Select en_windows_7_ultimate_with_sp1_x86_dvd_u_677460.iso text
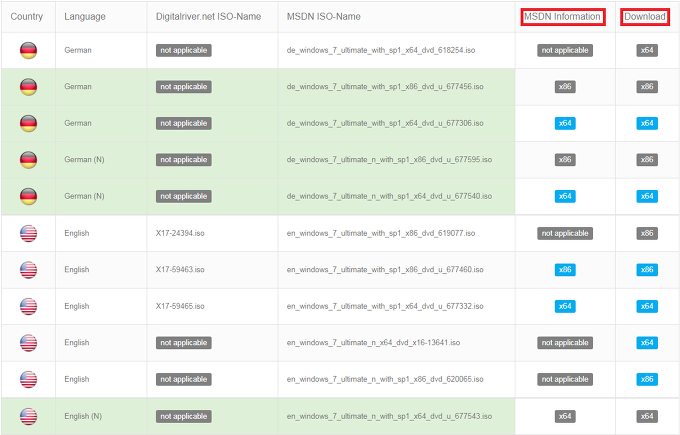Screen dimensions: 680x435 pyautogui.click(x=385, y=270)
